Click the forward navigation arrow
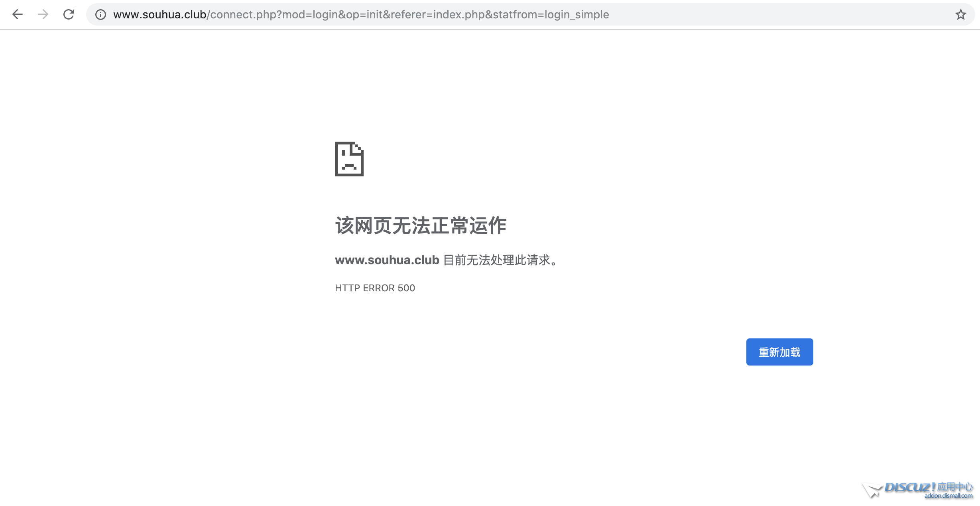 pyautogui.click(x=43, y=15)
